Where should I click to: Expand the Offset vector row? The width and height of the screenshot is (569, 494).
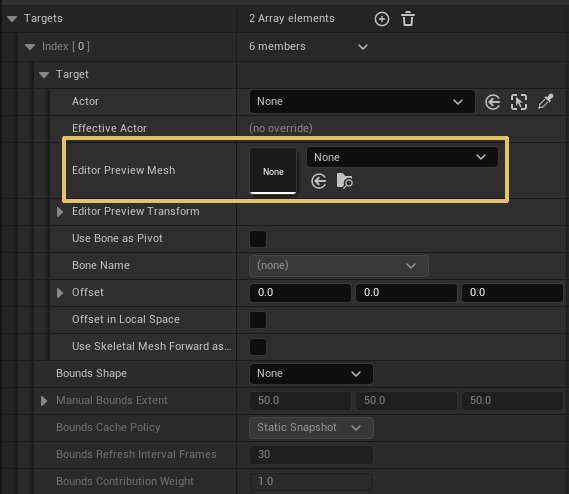tap(60, 293)
